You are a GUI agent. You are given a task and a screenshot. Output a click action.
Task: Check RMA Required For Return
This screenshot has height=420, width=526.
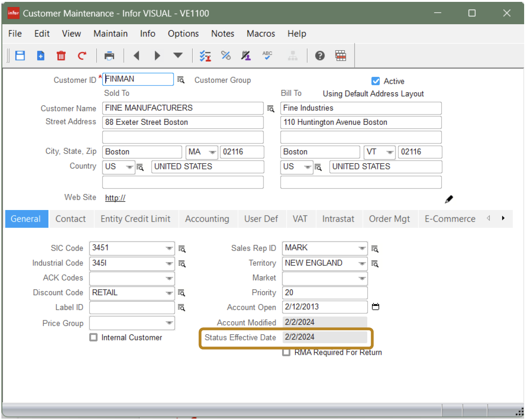pyautogui.click(x=286, y=352)
